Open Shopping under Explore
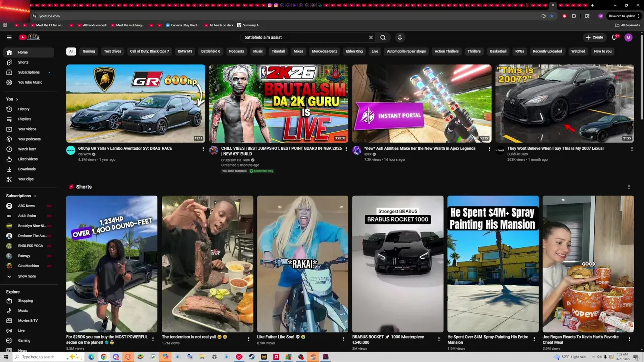Image resolution: width=644 pixels, height=362 pixels. (28, 301)
